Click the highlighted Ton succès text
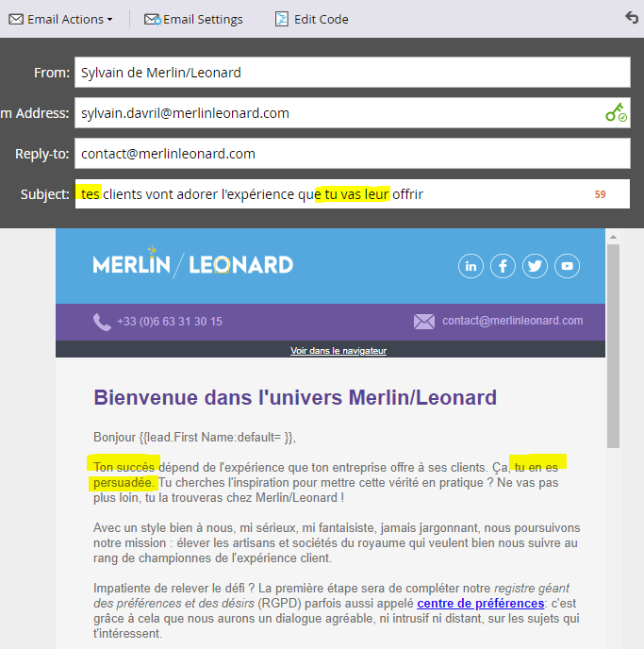Image resolution: width=644 pixels, height=649 pixels. (x=124, y=467)
